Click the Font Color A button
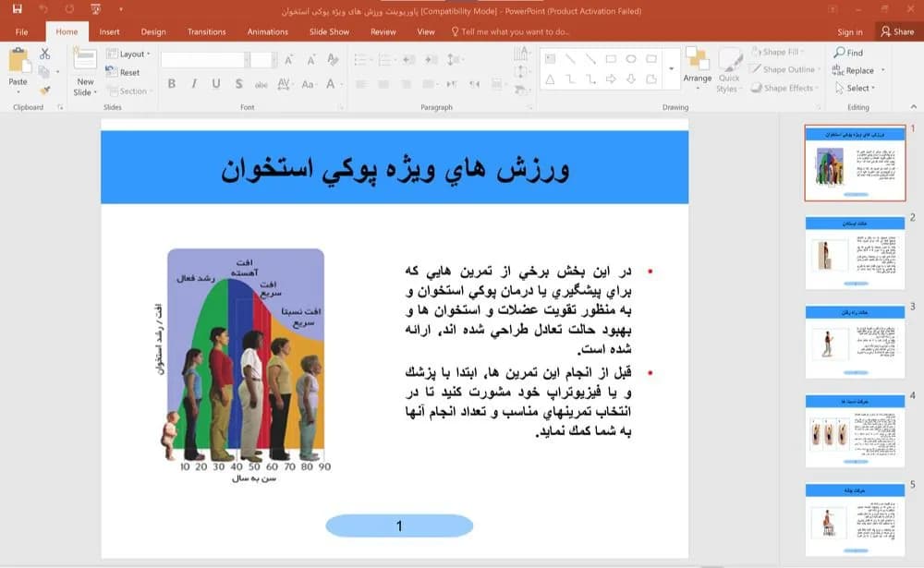Viewport: 924px width, 568px height. [333, 84]
